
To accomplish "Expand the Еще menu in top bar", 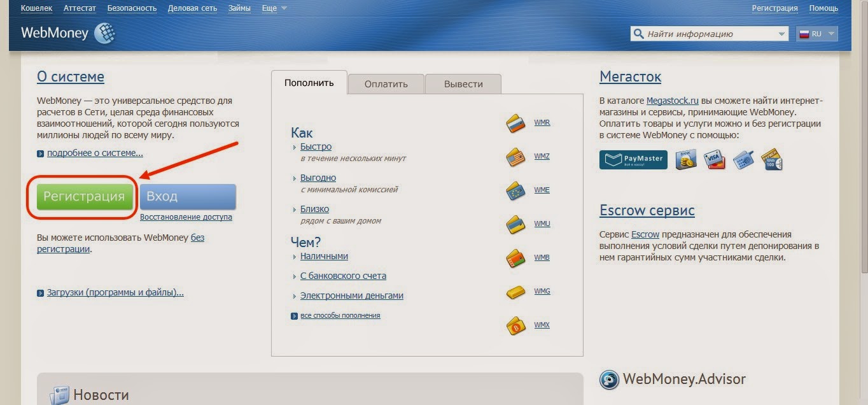I will click(274, 8).
